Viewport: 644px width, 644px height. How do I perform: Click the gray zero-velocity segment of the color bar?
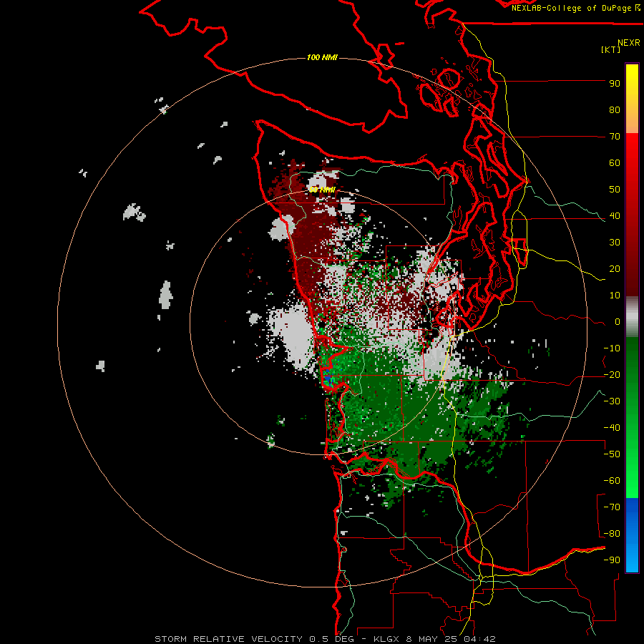tap(632, 317)
